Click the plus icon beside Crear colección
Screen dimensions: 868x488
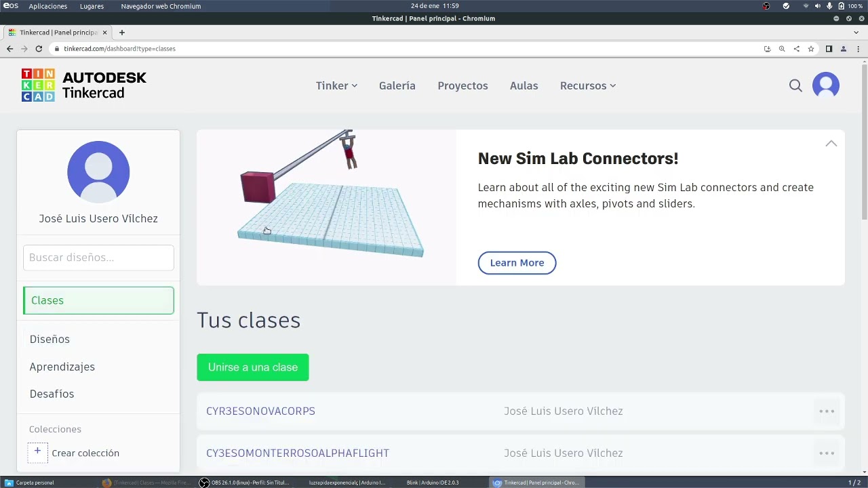click(37, 453)
